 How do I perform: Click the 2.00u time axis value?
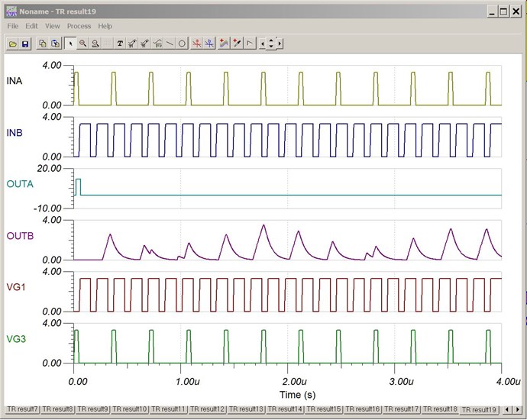pos(295,382)
